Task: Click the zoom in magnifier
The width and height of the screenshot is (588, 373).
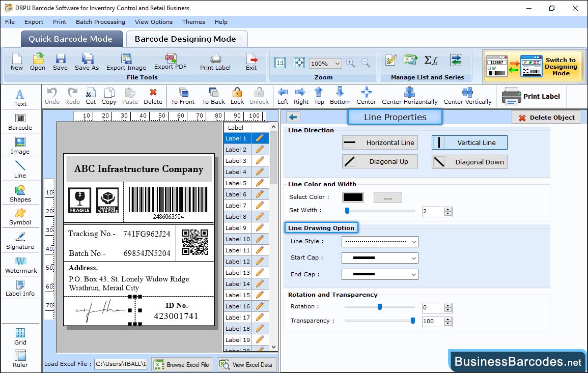Action: pyautogui.click(x=351, y=63)
